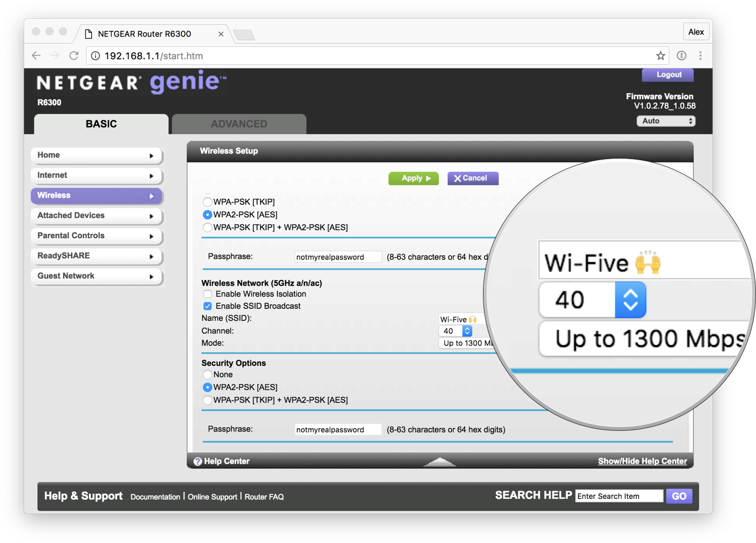The height and width of the screenshot is (543, 756).
Task: Open the Documentation link
Action: tap(155, 497)
